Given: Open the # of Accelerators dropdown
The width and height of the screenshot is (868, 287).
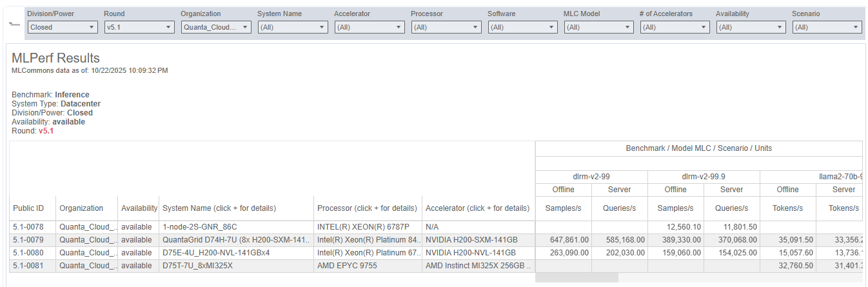Looking at the screenshot, I should click(675, 27).
